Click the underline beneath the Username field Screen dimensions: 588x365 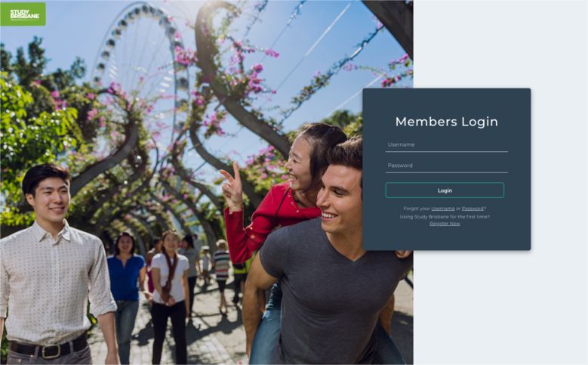[x=447, y=152]
